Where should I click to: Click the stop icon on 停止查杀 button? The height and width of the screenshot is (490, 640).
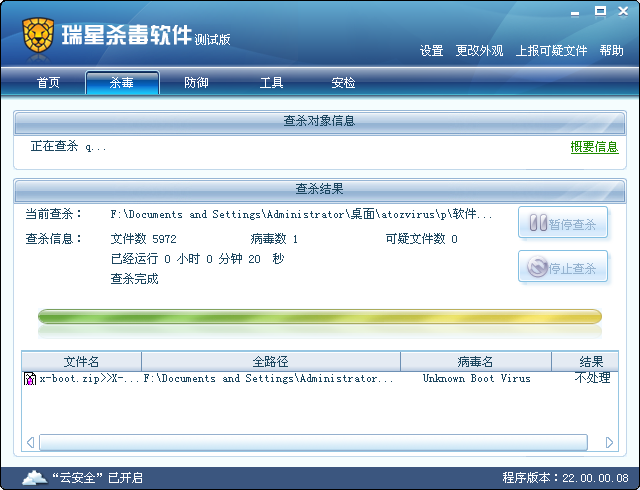click(x=537, y=267)
